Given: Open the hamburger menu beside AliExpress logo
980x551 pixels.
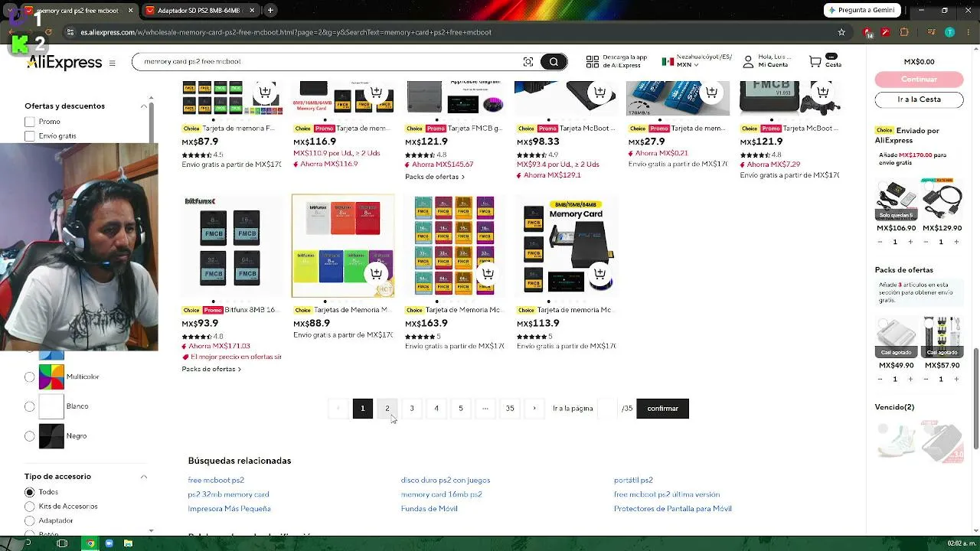Looking at the screenshot, I should click(112, 64).
